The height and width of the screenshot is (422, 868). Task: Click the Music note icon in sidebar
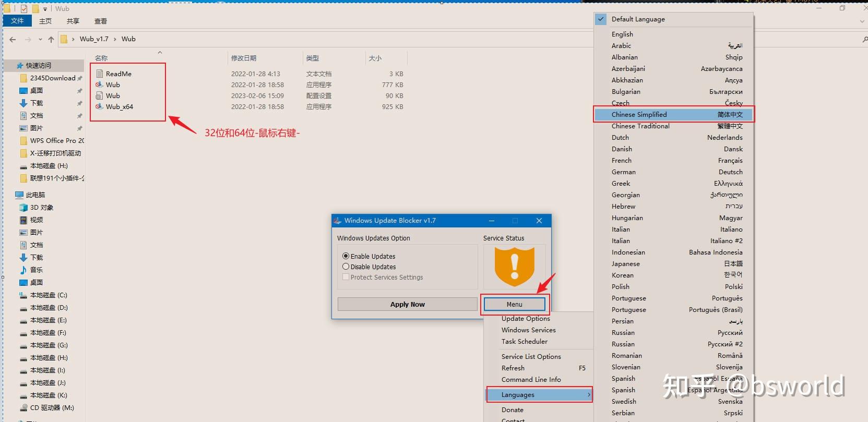[23, 270]
